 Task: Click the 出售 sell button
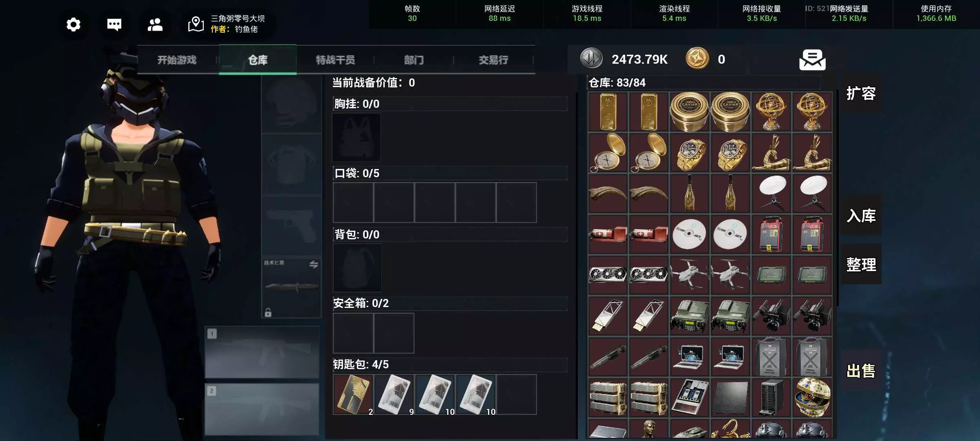(x=861, y=371)
